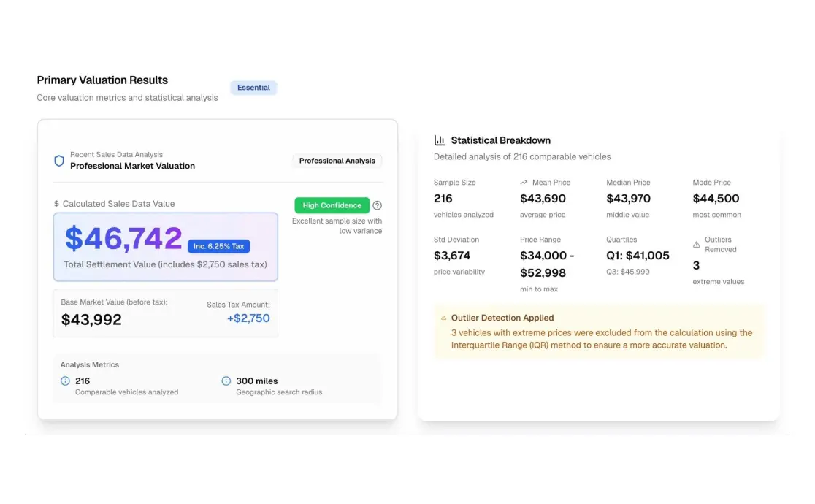Click the info icon beside 300 miles radius
The width and height of the screenshot is (815, 504).
pyautogui.click(x=226, y=381)
